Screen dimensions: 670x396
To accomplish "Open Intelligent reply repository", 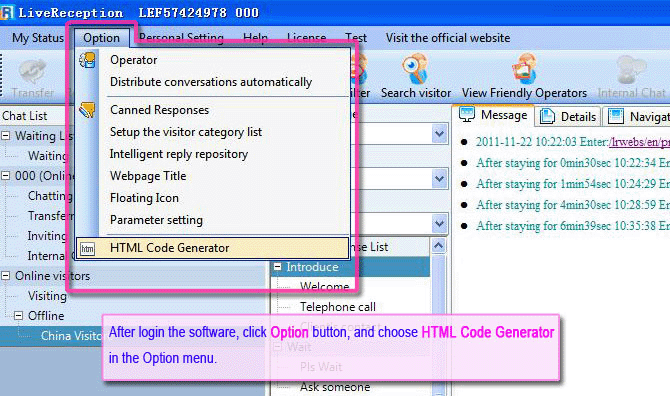I will tap(179, 154).
